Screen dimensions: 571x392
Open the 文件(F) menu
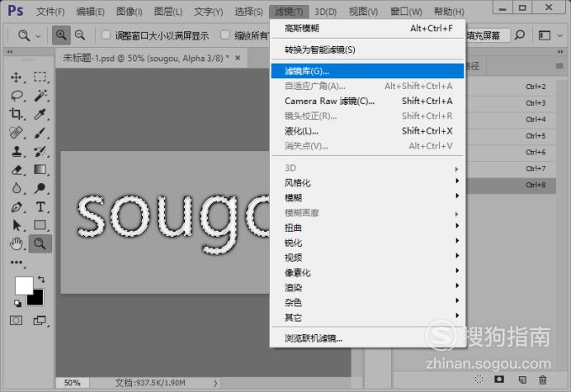tap(50, 12)
